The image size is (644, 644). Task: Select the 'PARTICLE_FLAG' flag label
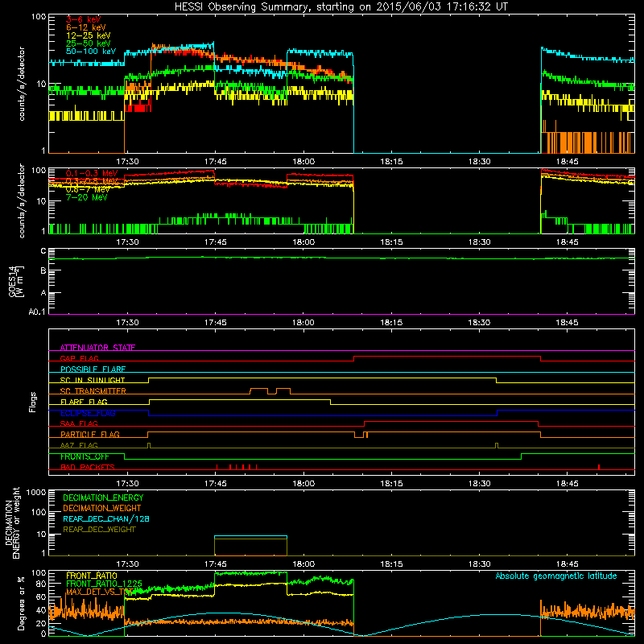pos(90,435)
